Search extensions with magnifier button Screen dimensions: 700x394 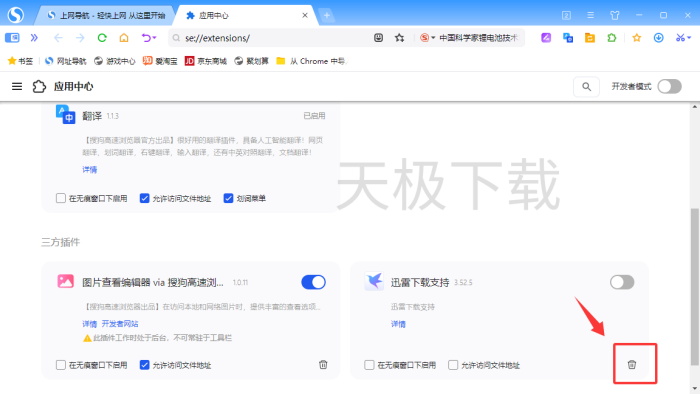[x=587, y=87]
